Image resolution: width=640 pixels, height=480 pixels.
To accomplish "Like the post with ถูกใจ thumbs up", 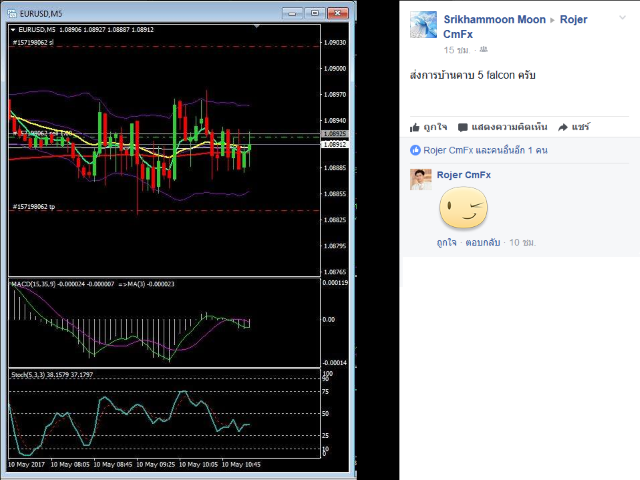I will 429,127.
